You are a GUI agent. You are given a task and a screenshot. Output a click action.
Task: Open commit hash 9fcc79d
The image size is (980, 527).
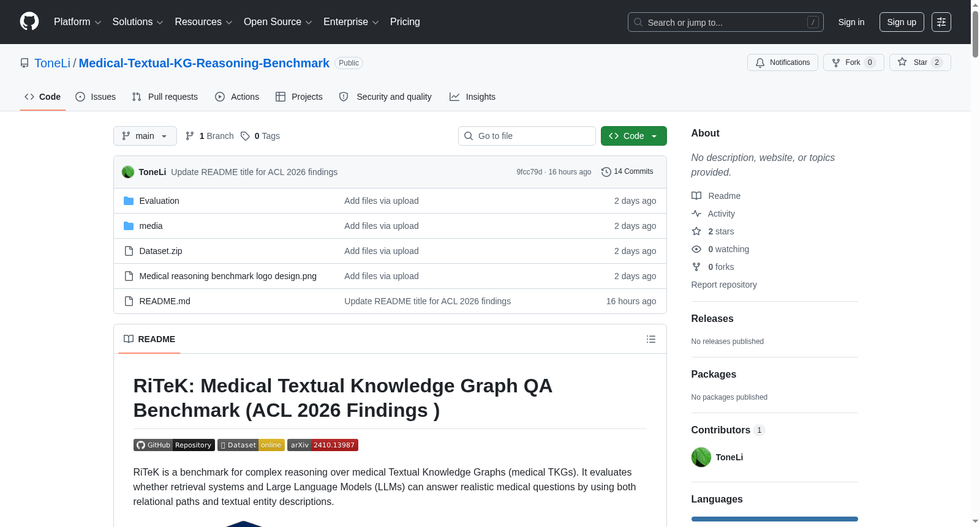pos(529,172)
